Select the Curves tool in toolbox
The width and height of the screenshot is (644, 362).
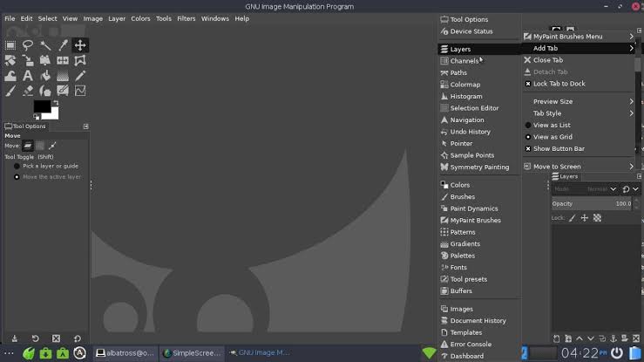[x=80, y=91]
